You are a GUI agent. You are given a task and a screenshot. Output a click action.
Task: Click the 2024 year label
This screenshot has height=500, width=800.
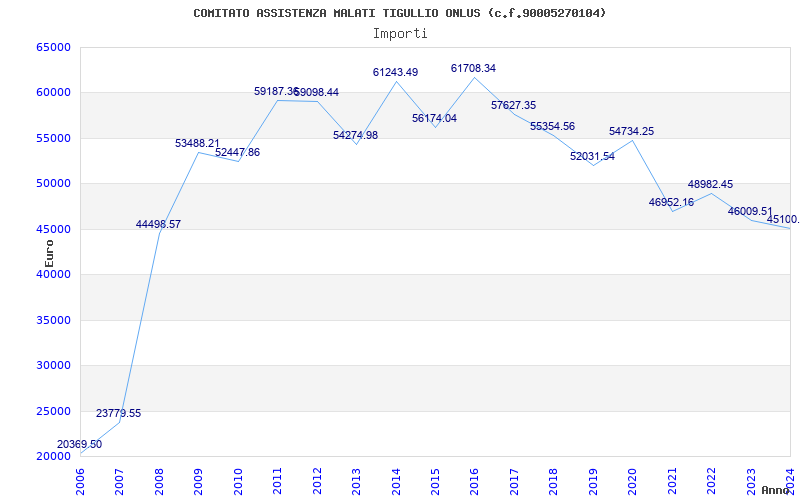tap(791, 481)
